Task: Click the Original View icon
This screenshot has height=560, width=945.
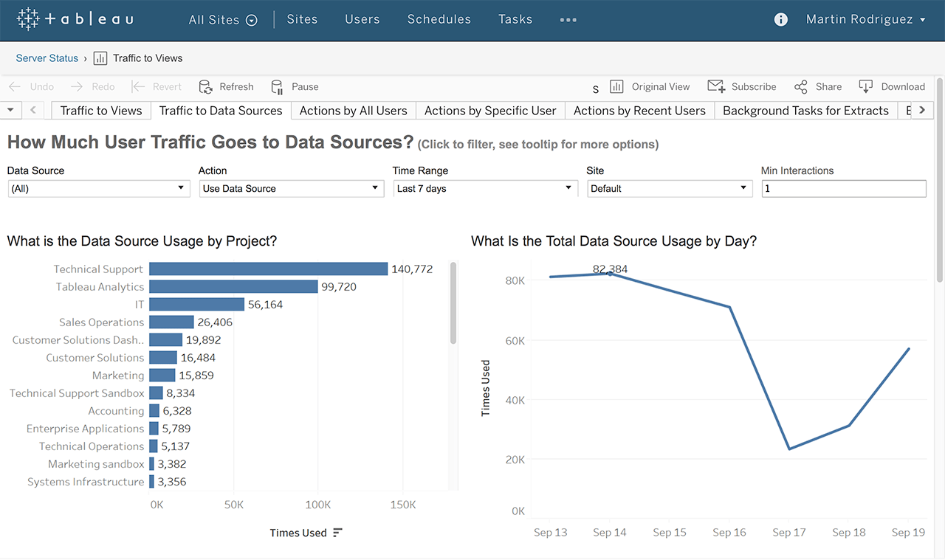Action: pos(616,87)
